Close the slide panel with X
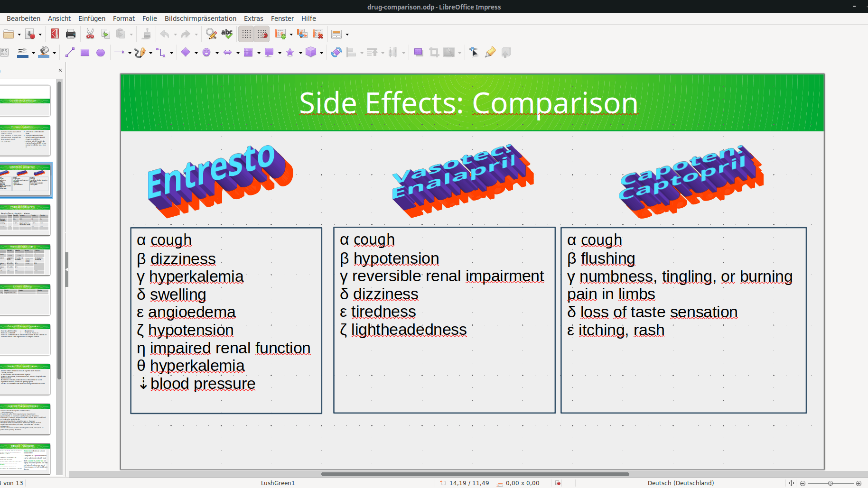This screenshot has width=868, height=488. [x=60, y=70]
